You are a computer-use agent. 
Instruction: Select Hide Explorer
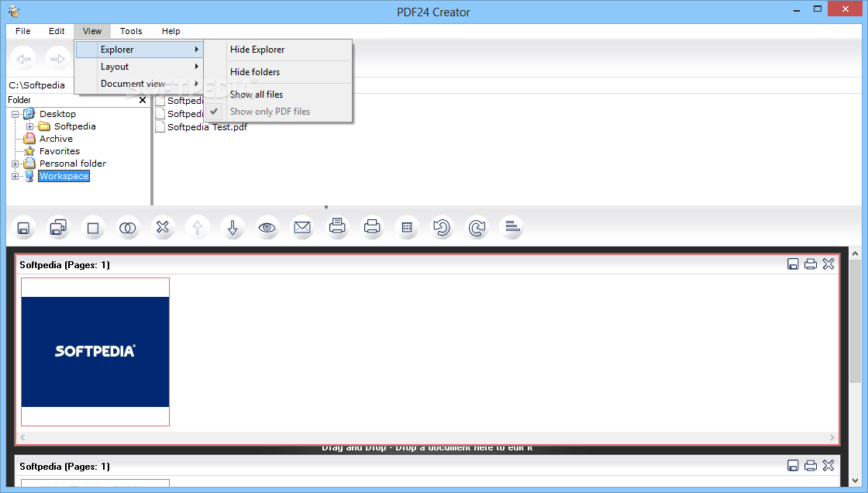[278, 50]
